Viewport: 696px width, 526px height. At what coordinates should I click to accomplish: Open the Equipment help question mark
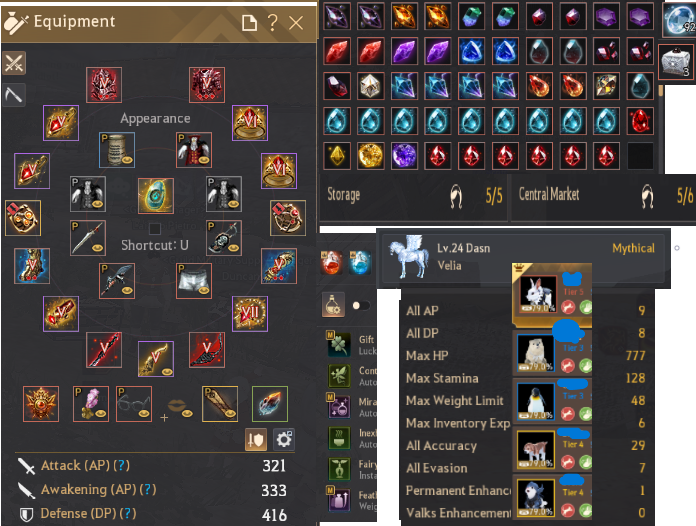click(x=273, y=22)
